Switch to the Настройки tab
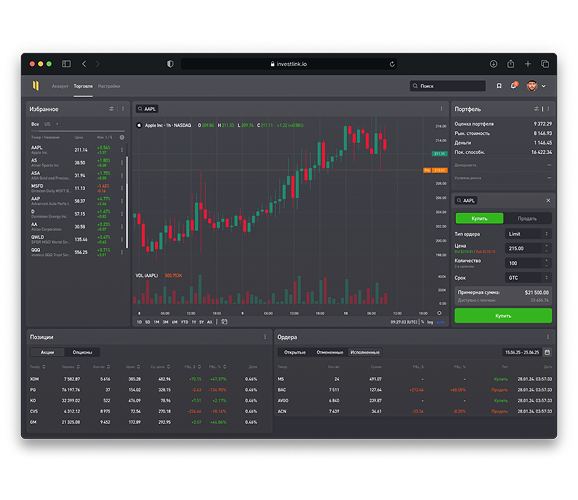The width and height of the screenshot is (578, 500). pos(109,86)
